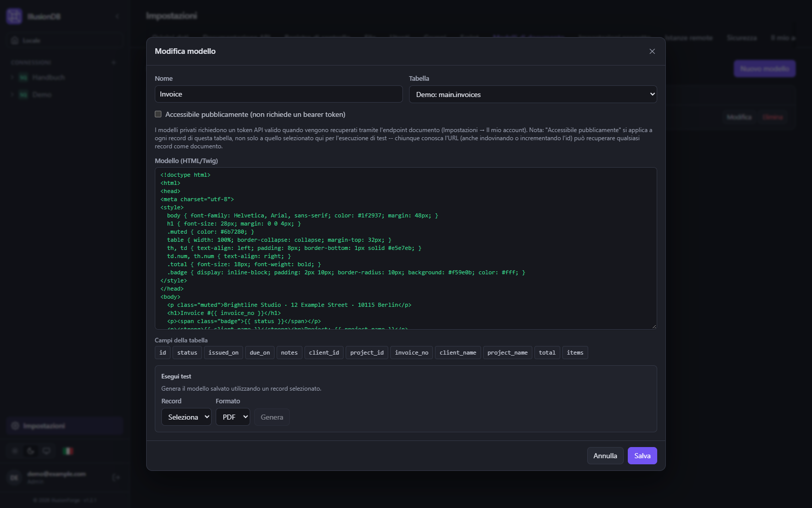Click the Nuovo modello button behind the dialog
The width and height of the screenshot is (812, 508).
(765, 69)
